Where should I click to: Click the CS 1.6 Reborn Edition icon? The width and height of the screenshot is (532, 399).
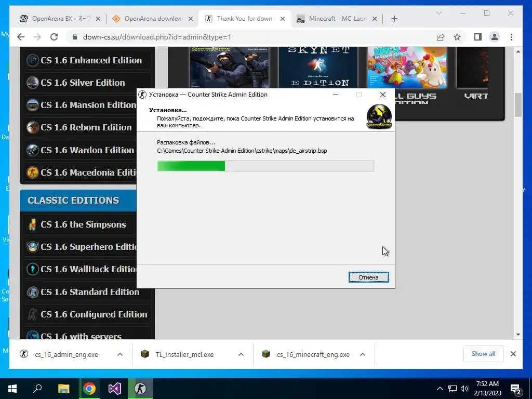click(x=33, y=128)
